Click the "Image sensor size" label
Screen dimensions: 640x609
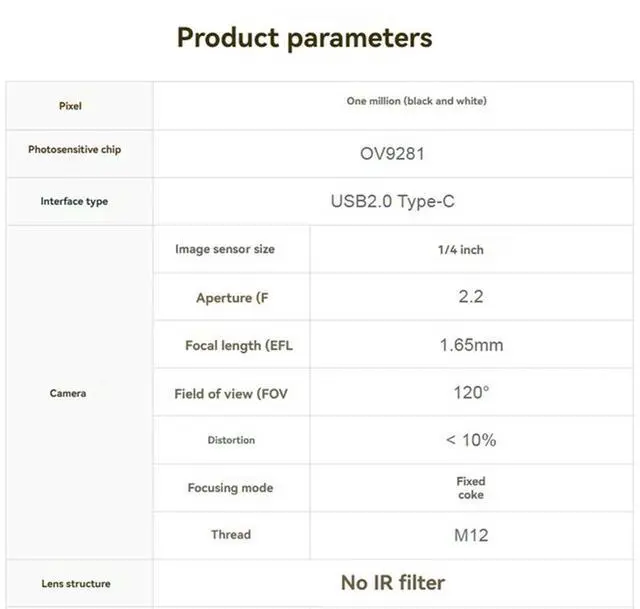pyautogui.click(x=224, y=249)
